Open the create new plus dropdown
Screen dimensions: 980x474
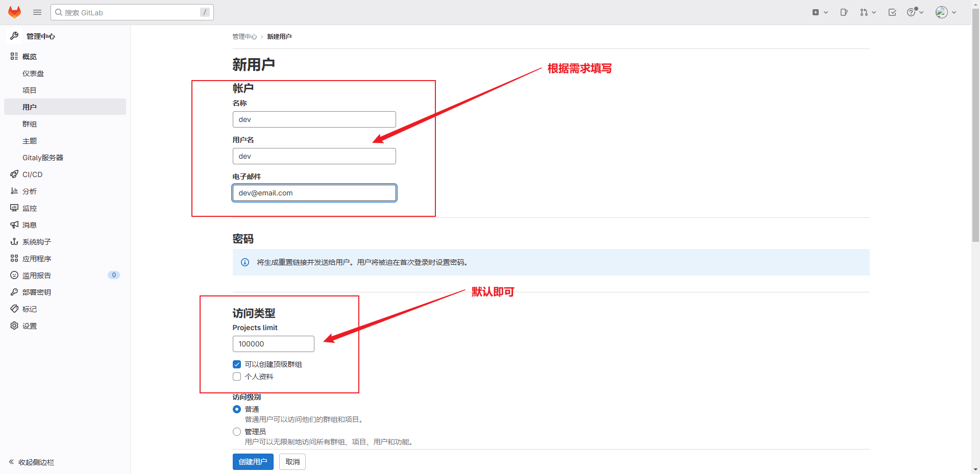click(x=820, y=12)
